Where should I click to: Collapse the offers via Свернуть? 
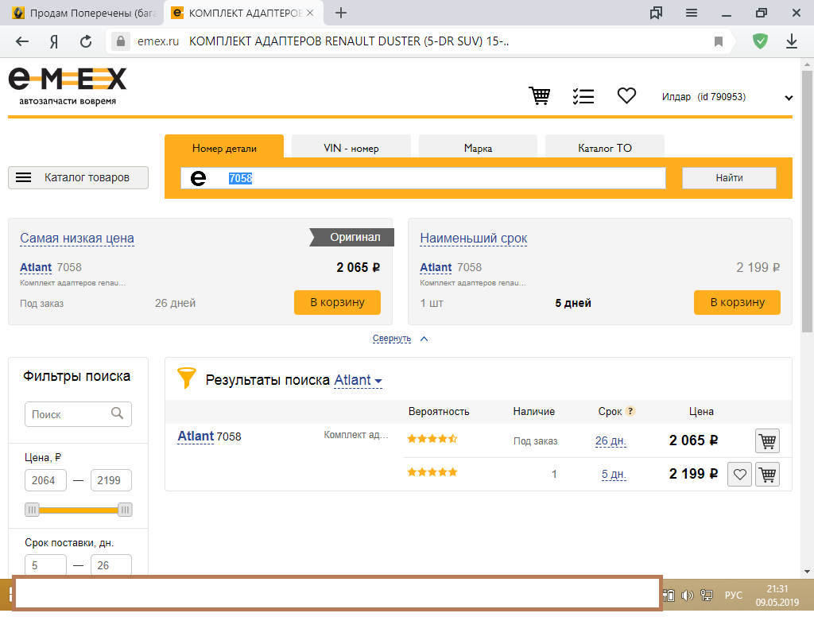(x=401, y=339)
